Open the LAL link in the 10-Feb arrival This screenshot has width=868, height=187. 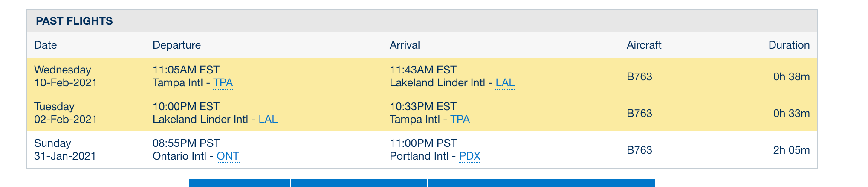(505, 83)
